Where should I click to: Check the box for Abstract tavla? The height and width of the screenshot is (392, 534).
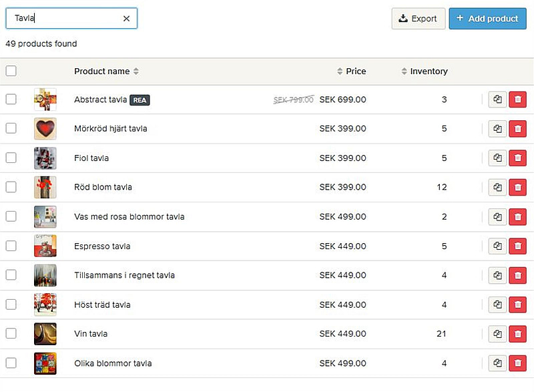(11, 100)
